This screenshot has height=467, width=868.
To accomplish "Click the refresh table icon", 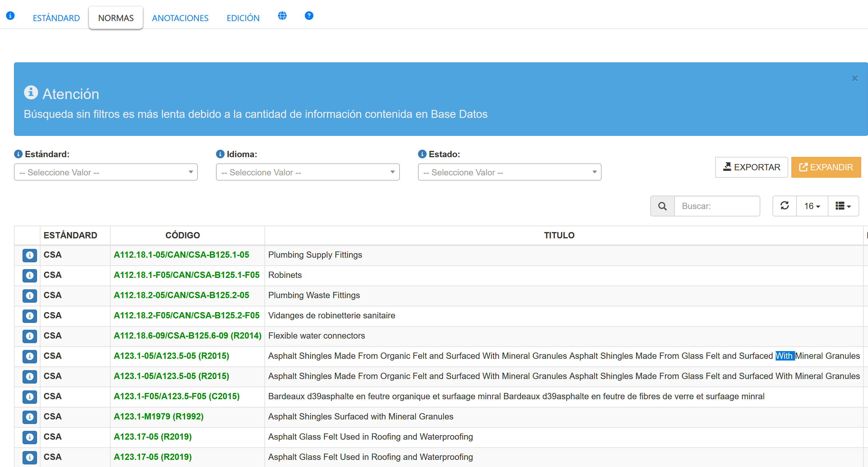I will click(785, 206).
